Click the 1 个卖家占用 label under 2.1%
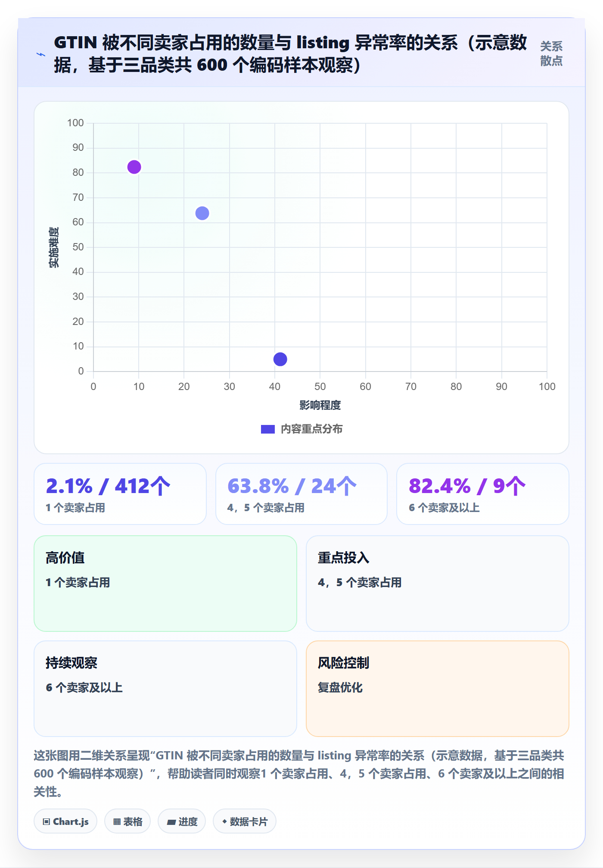Screen dimensions: 603x868 [x=75, y=508]
